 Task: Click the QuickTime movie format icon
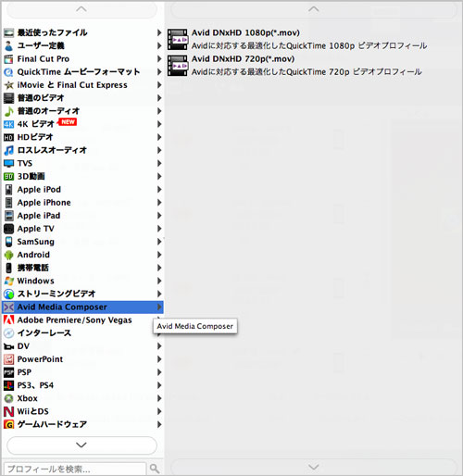pyautogui.click(x=8, y=72)
